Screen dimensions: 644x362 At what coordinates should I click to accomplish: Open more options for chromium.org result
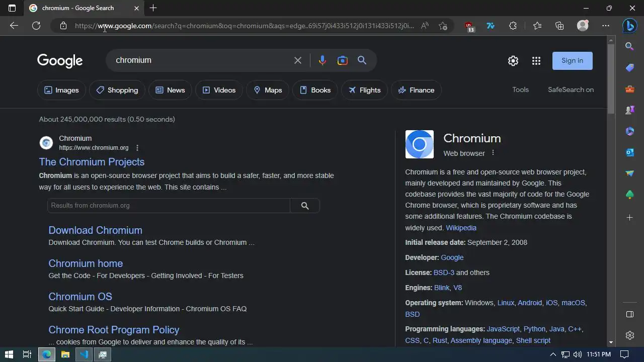(137, 148)
